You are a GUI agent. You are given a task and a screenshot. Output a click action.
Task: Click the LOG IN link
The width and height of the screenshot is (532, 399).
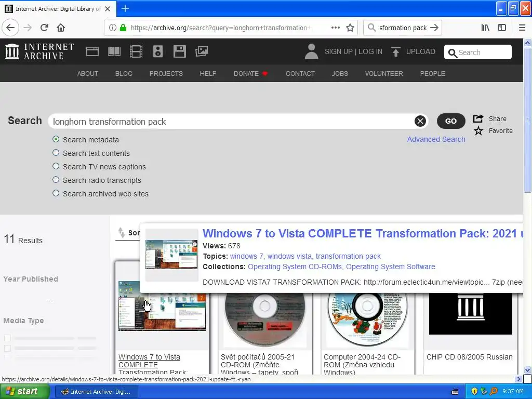tap(370, 51)
